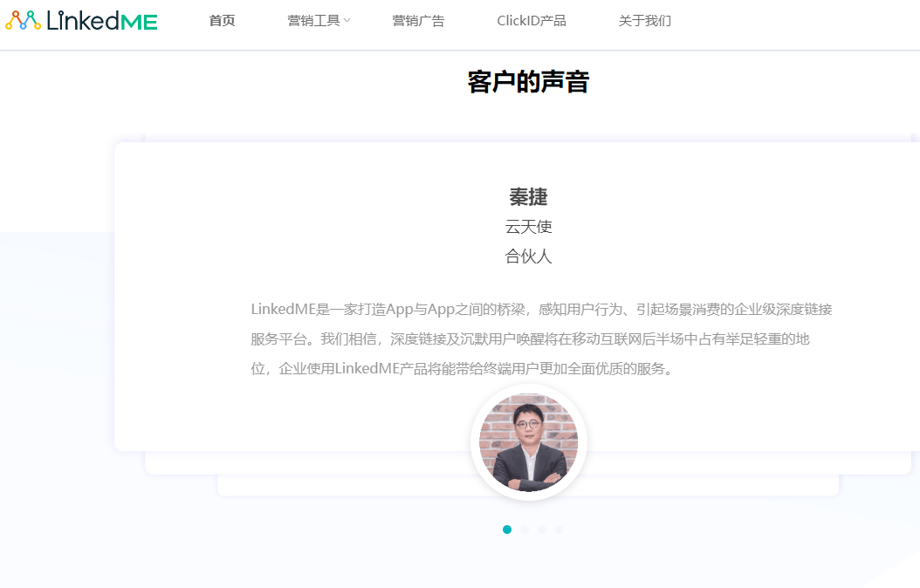Click the chevron next to 营销工具
Viewport: 920px width, 588px height.
click(x=347, y=21)
